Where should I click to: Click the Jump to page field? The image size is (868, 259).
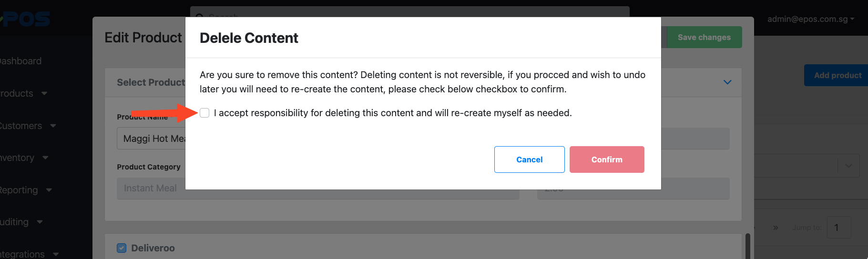click(839, 228)
